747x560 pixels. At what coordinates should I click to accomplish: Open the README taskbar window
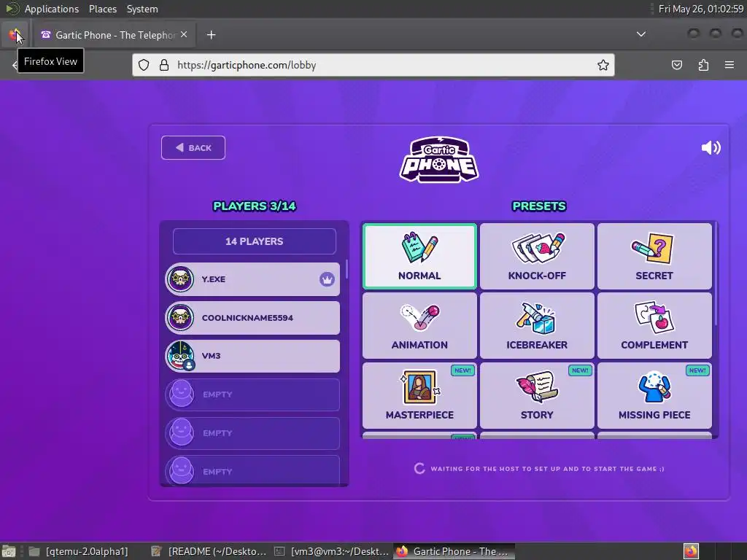click(x=209, y=551)
